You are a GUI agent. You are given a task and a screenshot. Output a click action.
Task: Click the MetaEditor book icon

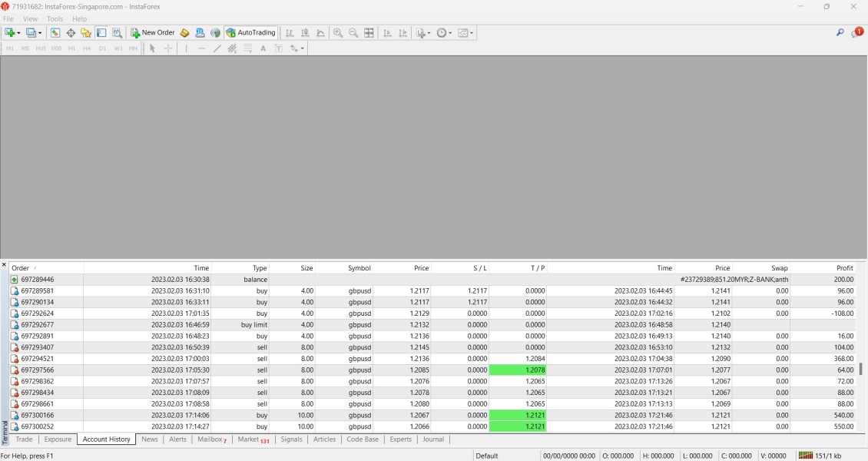click(184, 33)
